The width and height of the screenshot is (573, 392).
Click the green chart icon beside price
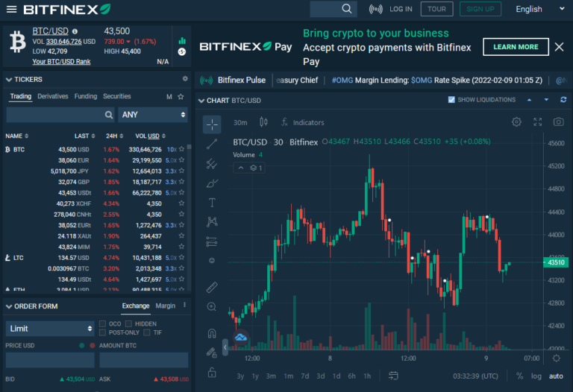(x=182, y=40)
